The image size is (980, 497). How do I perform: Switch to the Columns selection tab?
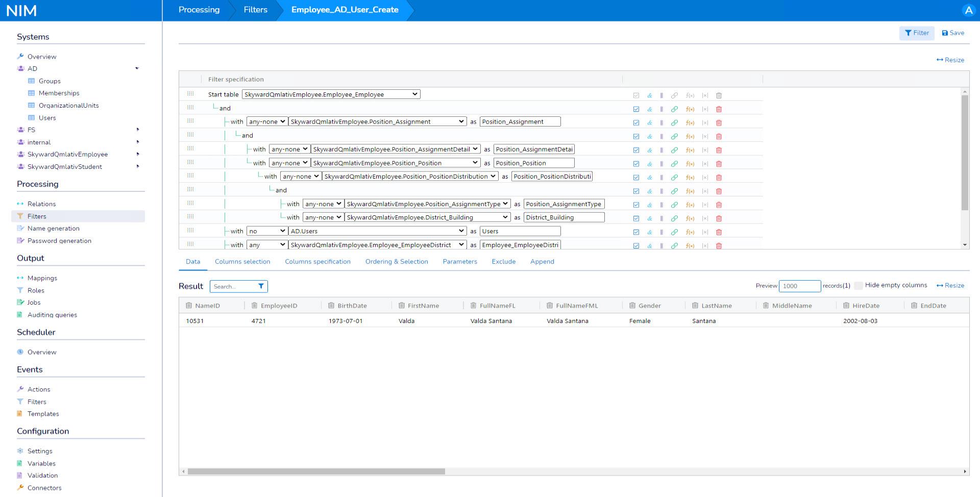pyautogui.click(x=242, y=261)
